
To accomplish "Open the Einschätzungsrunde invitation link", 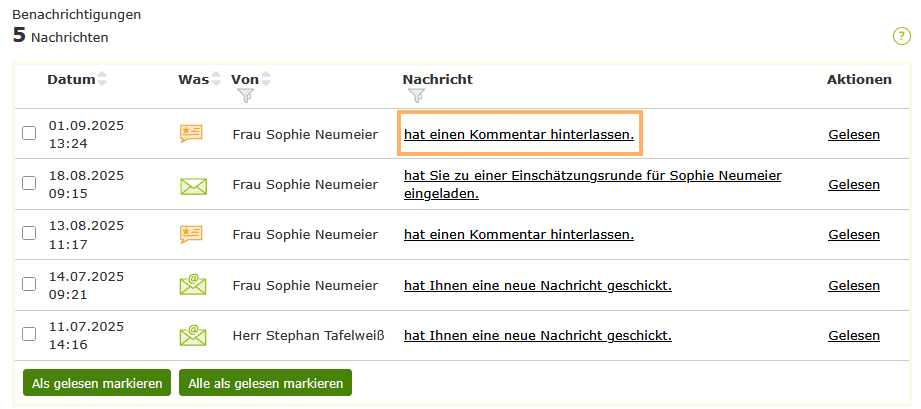I will click(x=592, y=176).
